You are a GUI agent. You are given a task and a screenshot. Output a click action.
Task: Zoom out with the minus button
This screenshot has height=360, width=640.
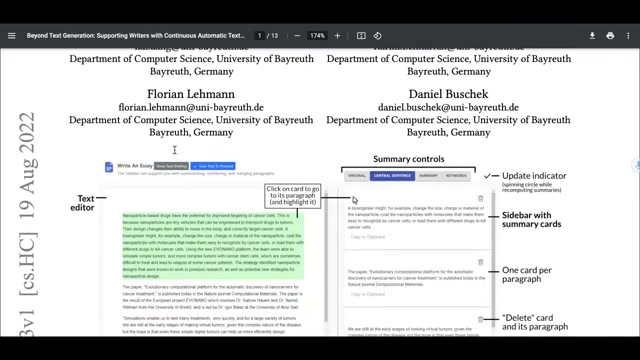point(297,36)
